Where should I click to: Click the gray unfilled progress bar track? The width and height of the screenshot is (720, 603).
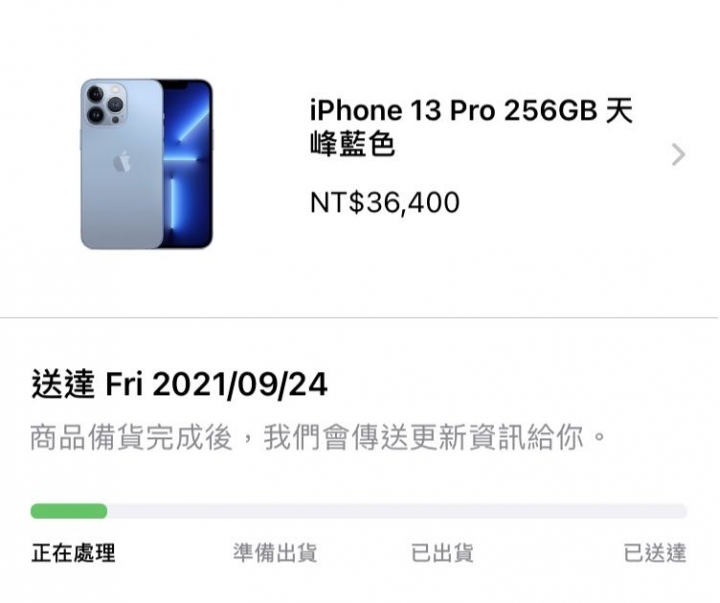click(x=397, y=511)
